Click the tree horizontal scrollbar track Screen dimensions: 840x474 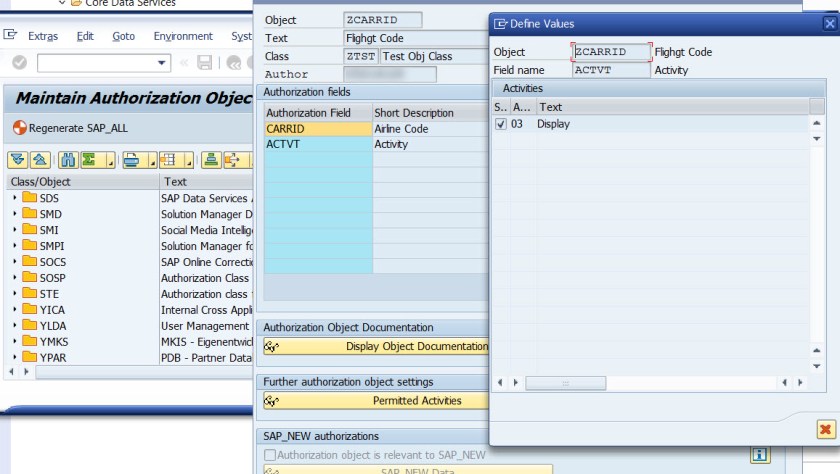(x=144, y=372)
